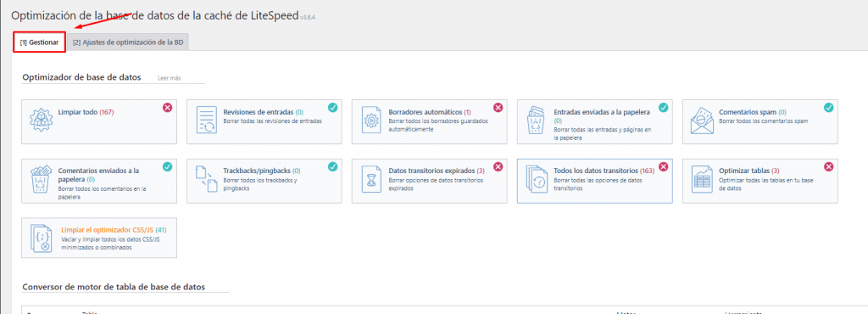The image size is (868, 314).
Task: Open Borradores automáticos (1) title
Action: pos(430,112)
